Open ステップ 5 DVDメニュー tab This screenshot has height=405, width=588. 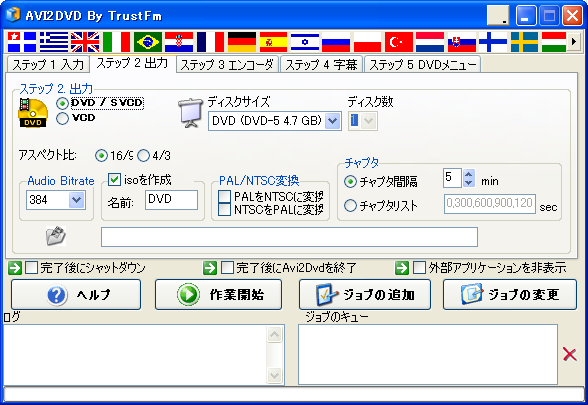click(x=423, y=64)
